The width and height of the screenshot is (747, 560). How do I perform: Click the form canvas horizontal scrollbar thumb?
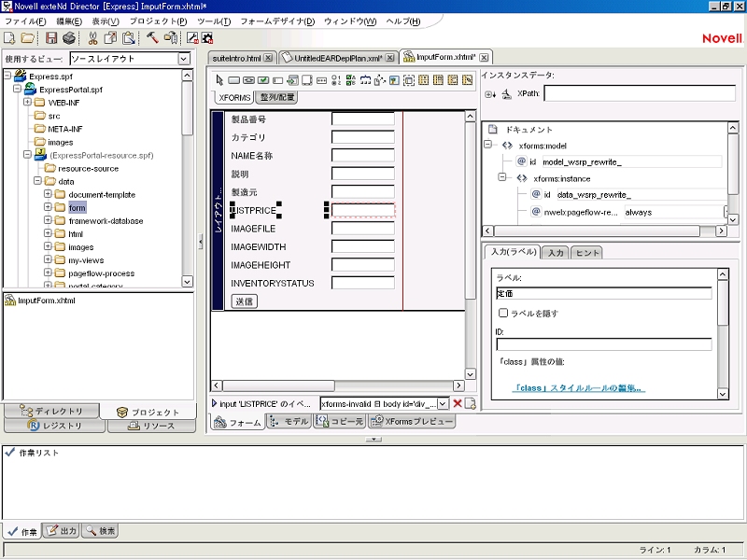(278, 385)
